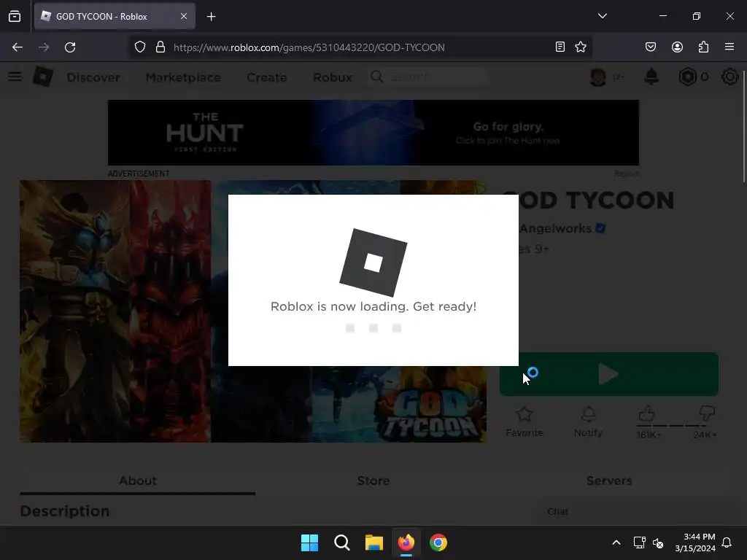Click the page vertical scrollbar
The width and height of the screenshot is (747, 560).
(744, 125)
